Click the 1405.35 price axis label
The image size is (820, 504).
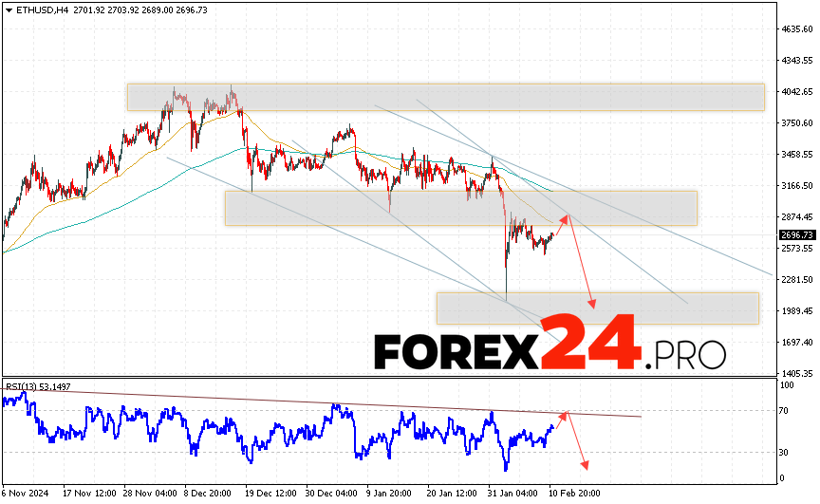pos(797,373)
